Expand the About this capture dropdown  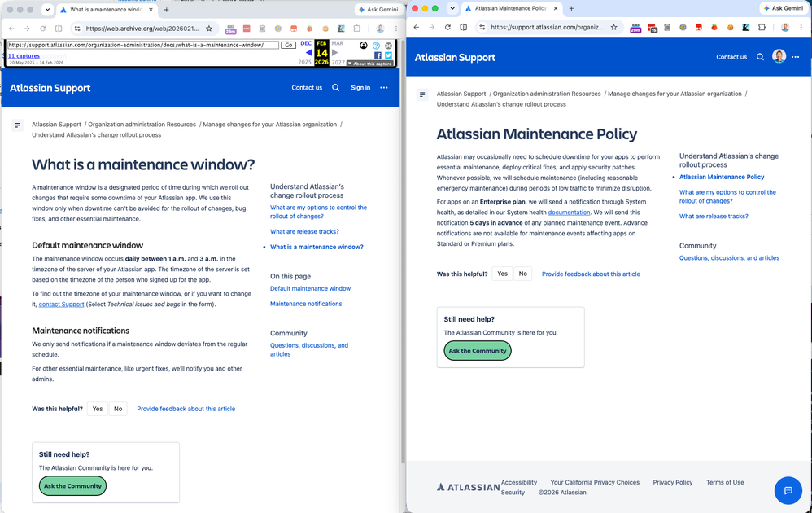tap(369, 64)
